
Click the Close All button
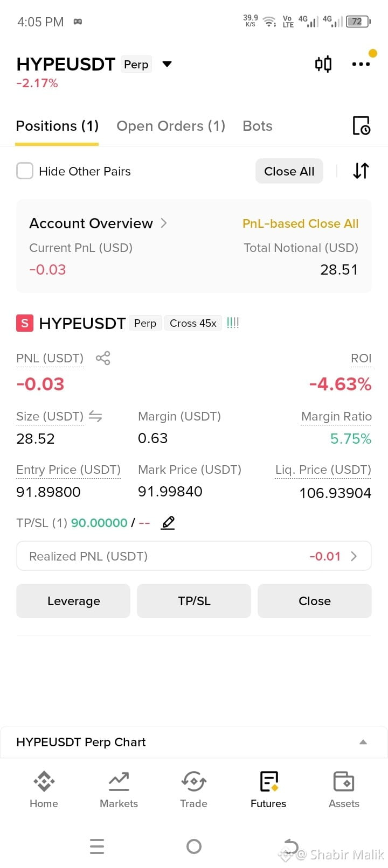tap(289, 171)
